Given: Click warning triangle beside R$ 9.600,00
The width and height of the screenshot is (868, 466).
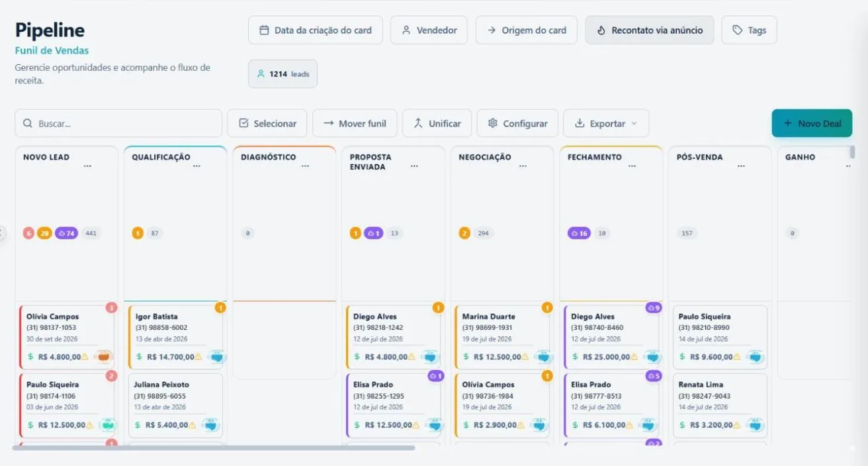Looking at the screenshot, I should point(737,357).
